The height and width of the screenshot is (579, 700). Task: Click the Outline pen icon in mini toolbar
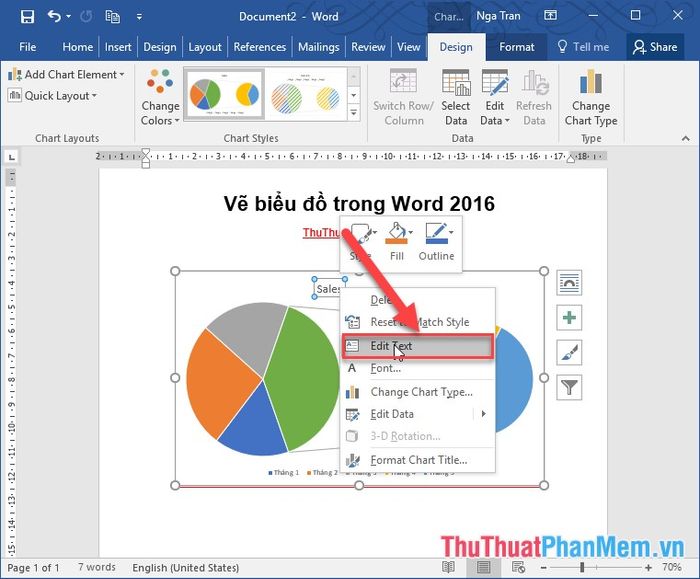click(x=436, y=233)
